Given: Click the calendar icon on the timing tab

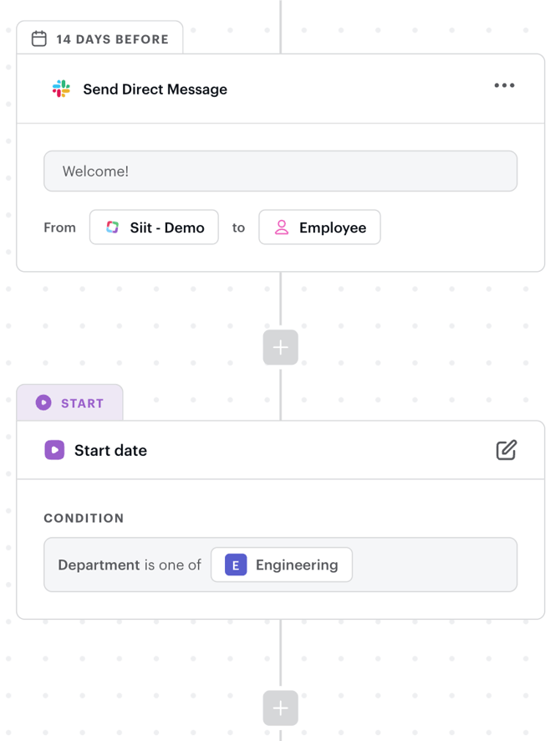Looking at the screenshot, I should (39, 38).
